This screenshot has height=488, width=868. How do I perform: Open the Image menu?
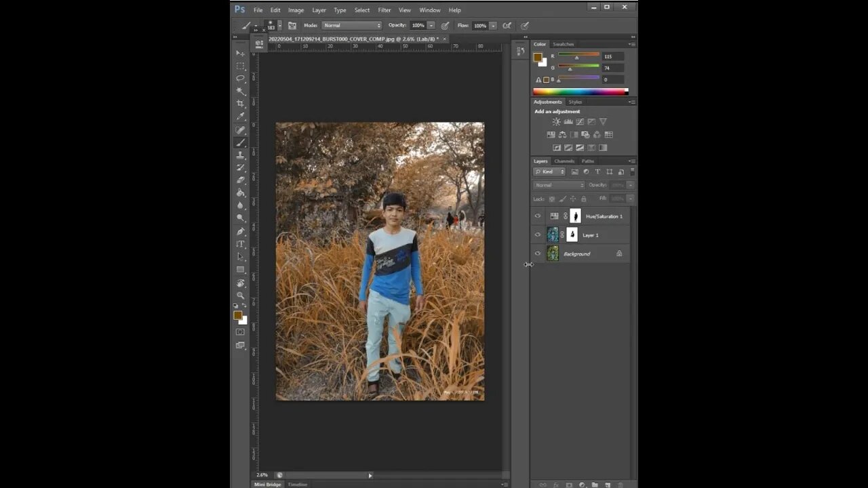pos(296,10)
